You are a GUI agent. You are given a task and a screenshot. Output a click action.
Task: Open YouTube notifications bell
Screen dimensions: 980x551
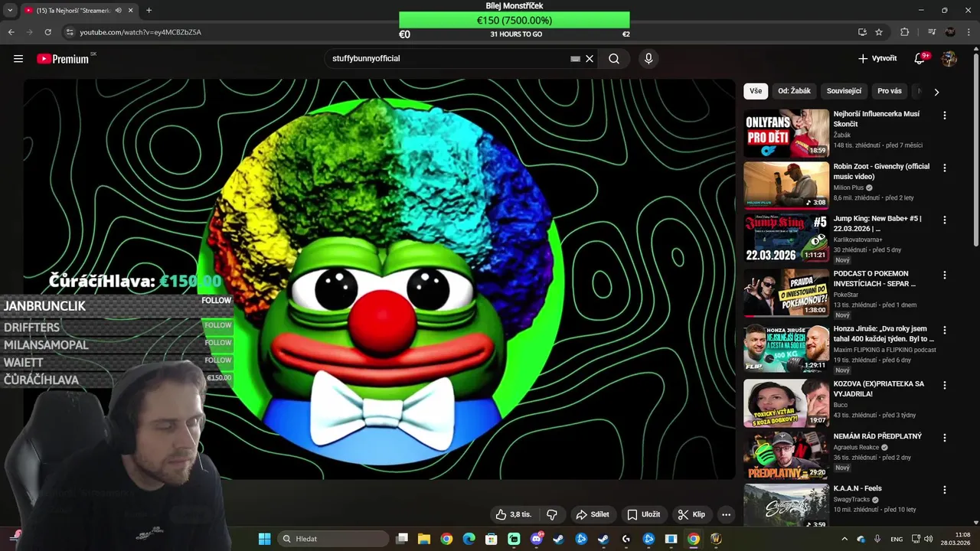click(920, 58)
